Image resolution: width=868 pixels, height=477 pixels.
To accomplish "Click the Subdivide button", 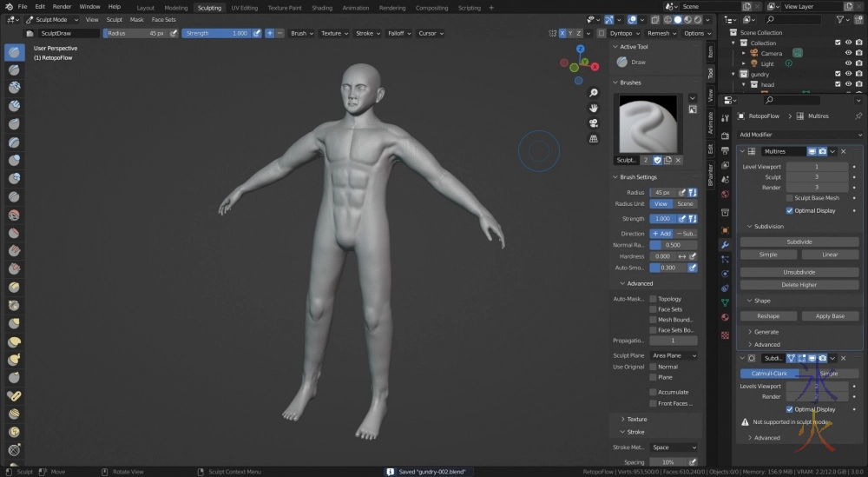I will (x=799, y=242).
